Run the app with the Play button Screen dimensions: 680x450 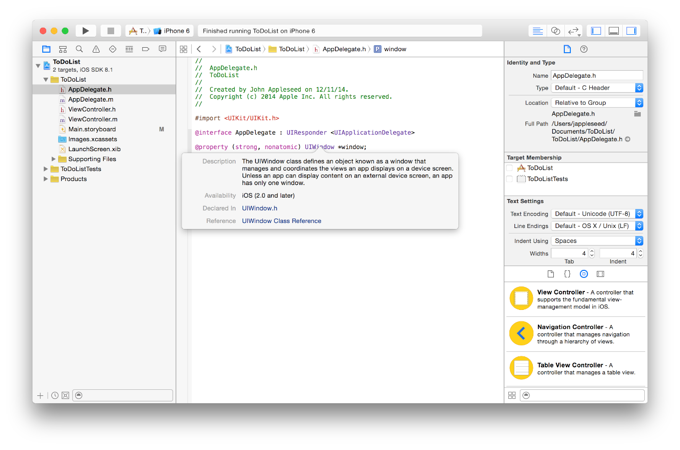pos(85,31)
